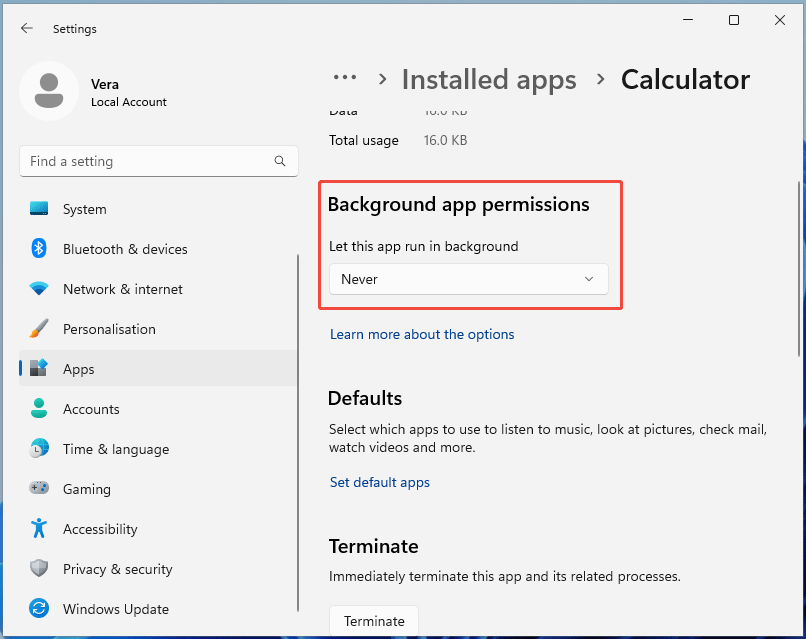Open Learn more about the options
The width and height of the screenshot is (806, 639).
pos(422,334)
